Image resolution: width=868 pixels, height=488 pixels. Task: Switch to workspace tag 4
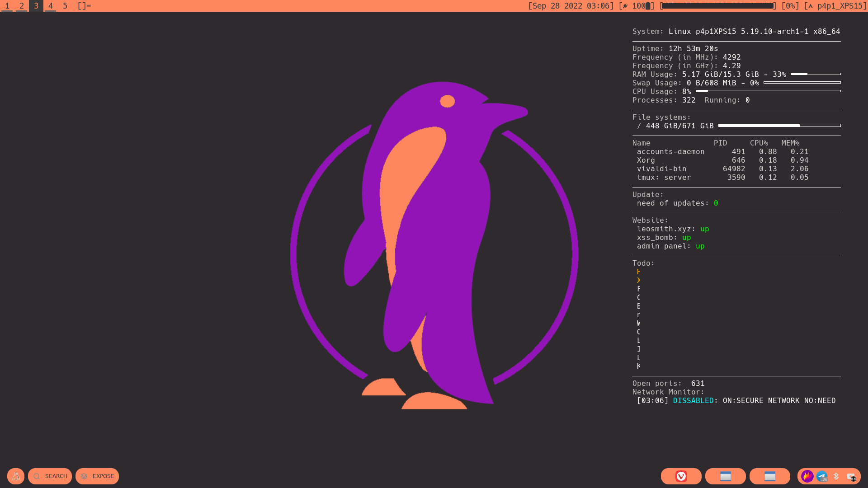point(51,6)
